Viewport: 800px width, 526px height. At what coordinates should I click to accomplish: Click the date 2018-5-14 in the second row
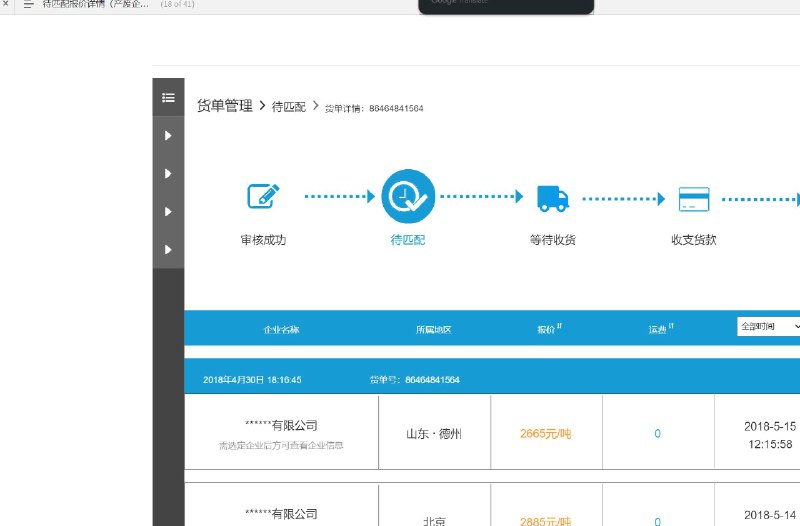click(x=770, y=515)
